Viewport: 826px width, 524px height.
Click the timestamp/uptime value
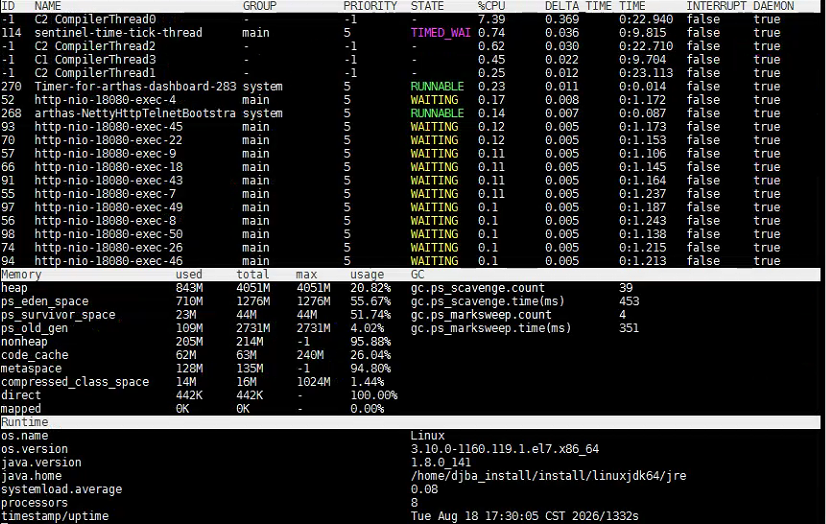pos(525,516)
